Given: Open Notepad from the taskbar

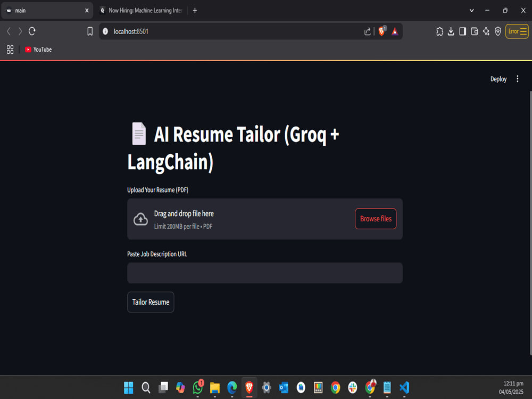Looking at the screenshot, I should 387,387.
